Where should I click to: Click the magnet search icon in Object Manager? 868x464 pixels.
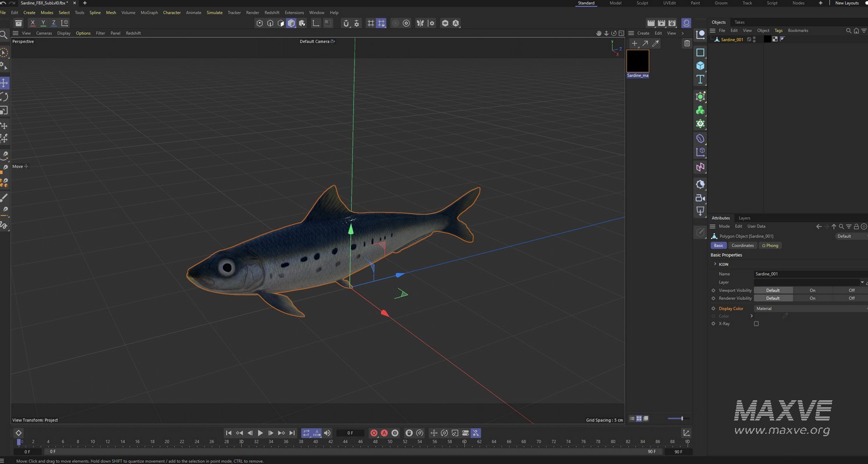(x=848, y=31)
